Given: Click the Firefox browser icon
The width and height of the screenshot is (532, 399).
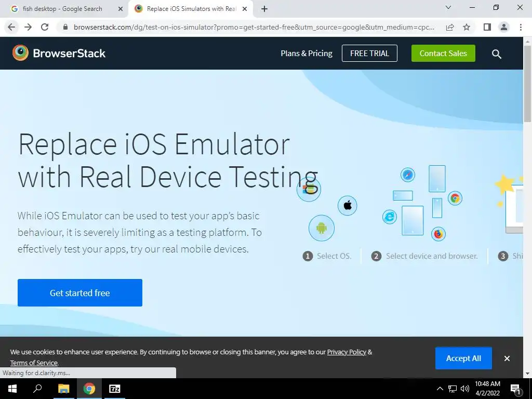Looking at the screenshot, I should click(438, 234).
